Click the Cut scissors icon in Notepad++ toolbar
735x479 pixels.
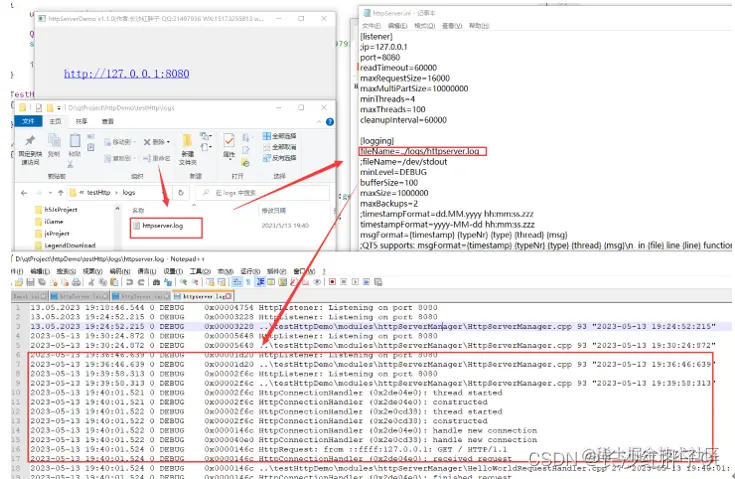(x=91, y=282)
